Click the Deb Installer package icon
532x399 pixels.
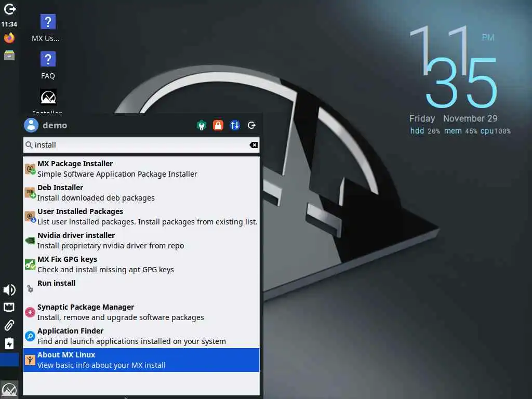point(30,193)
